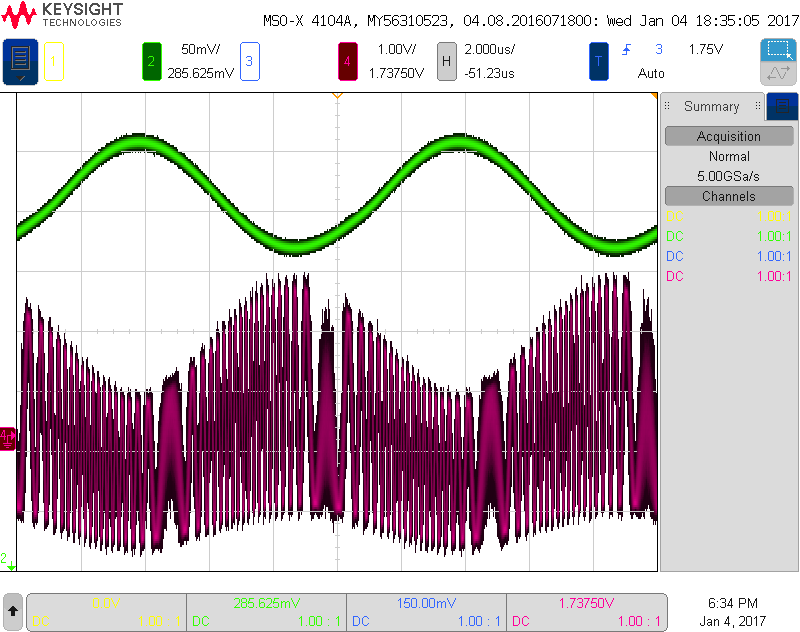Open the main menu list icon
This screenshot has height=632, width=800.
click(x=20, y=62)
